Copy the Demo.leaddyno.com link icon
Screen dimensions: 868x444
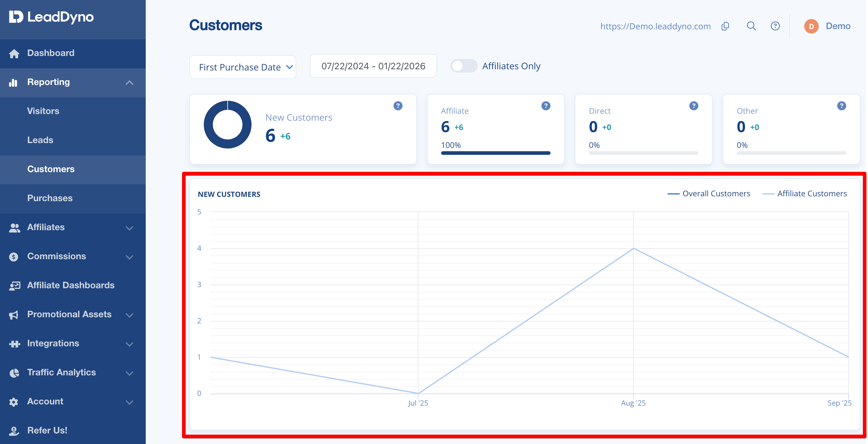[x=725, y=26]
